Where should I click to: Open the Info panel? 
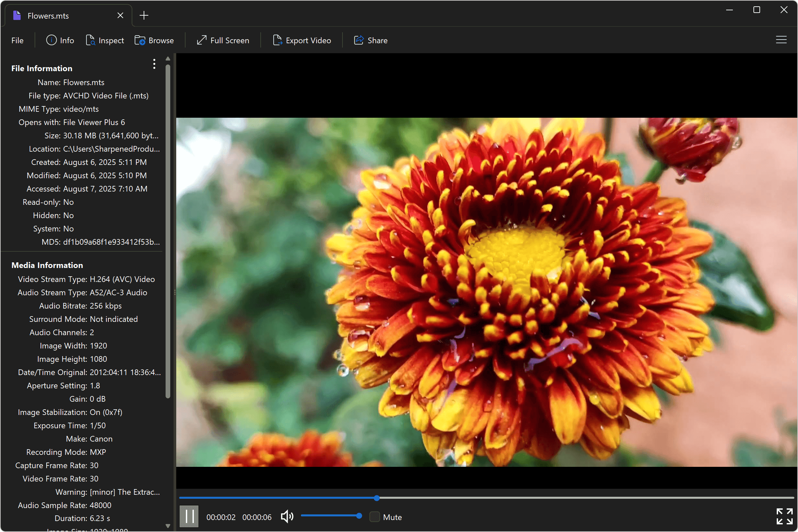click(60, 40)
